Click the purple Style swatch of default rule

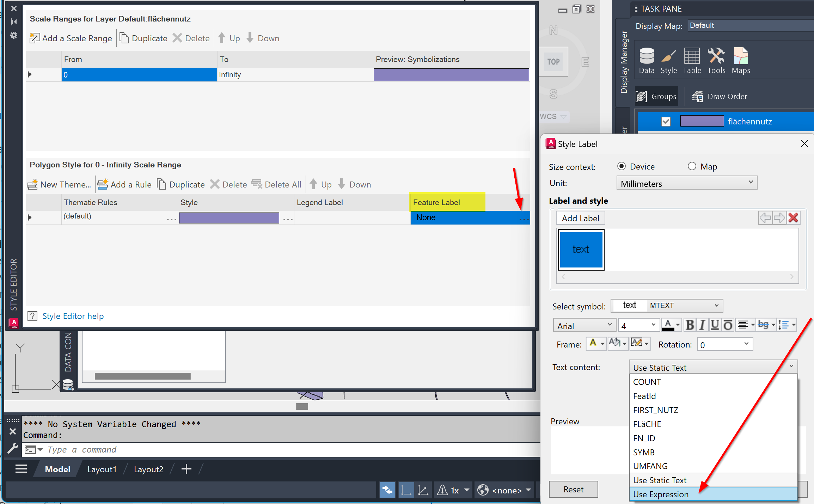click(229, 218)
